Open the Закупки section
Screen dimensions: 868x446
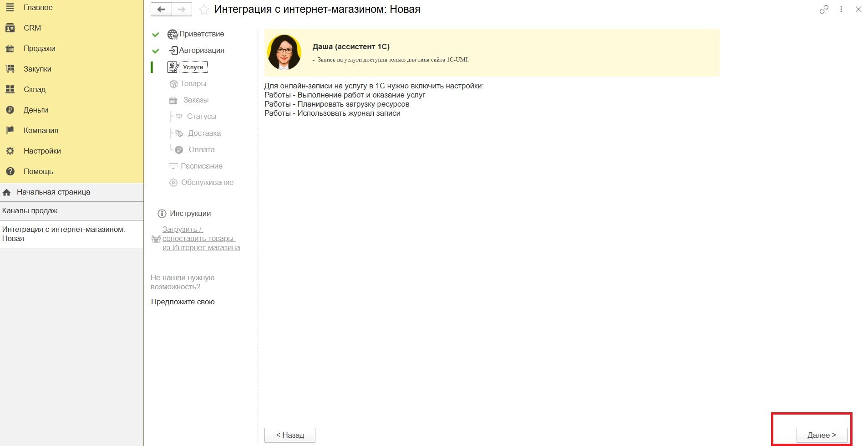click(37, 69)
